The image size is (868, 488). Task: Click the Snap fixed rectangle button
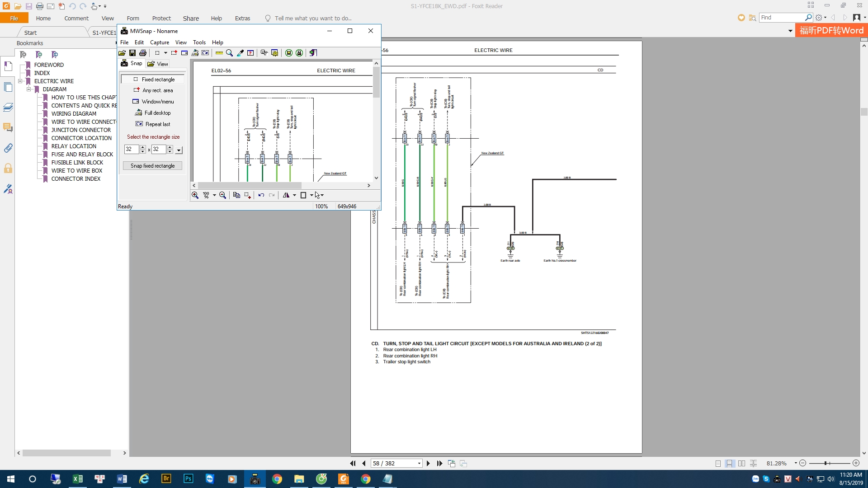pyautogui.click(x=152, y=166)
